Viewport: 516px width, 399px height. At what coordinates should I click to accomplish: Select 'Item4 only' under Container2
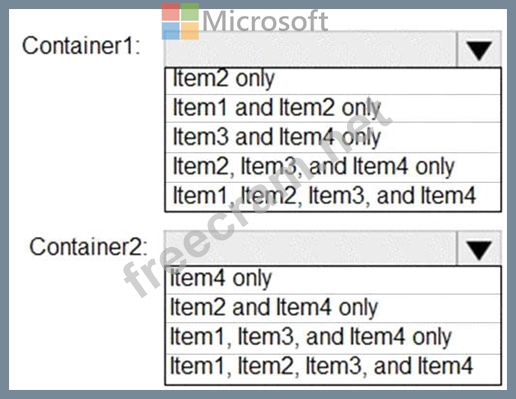[333, 280]
